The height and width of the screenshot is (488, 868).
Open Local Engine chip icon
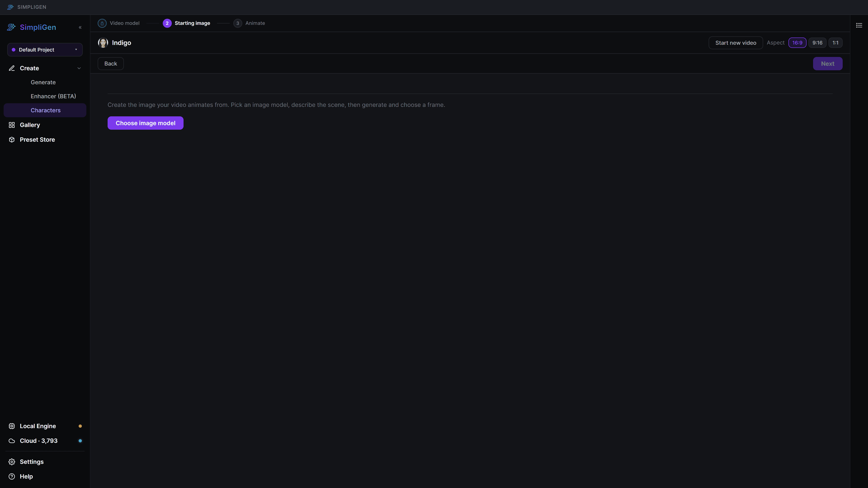12,426
